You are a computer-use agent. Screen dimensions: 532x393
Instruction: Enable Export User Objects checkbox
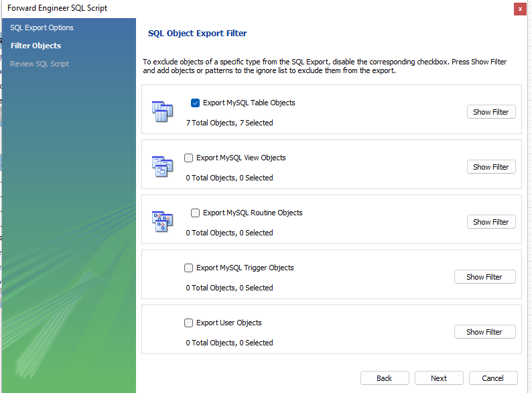(x=189, y=323)
